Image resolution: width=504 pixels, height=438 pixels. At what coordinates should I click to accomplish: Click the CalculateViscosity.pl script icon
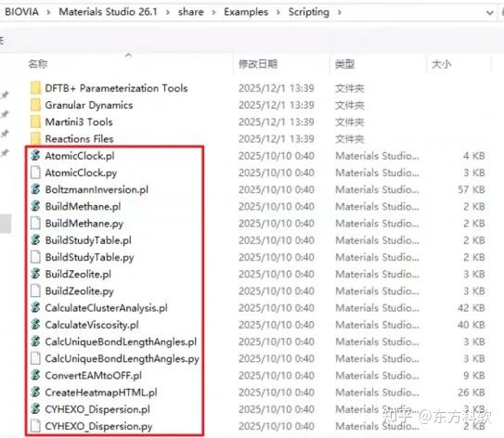click(x=35, y=325)
